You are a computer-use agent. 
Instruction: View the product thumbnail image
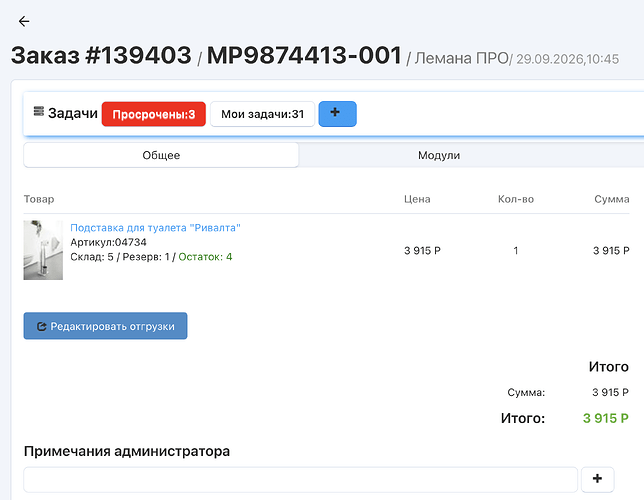43,250
